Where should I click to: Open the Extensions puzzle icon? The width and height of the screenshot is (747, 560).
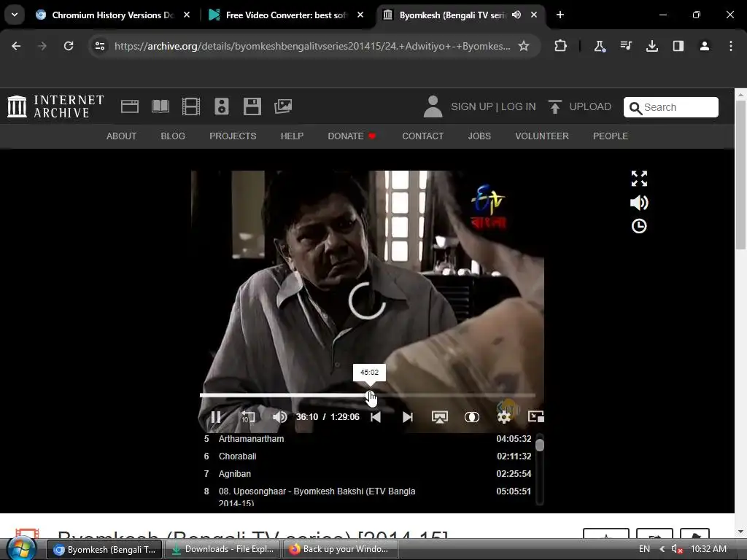point(561,46)
